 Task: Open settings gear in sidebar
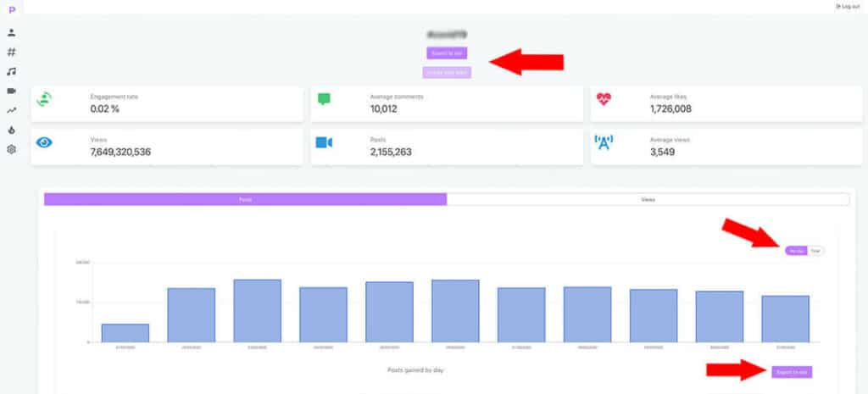pyautogui.click(x=11, y=149)
